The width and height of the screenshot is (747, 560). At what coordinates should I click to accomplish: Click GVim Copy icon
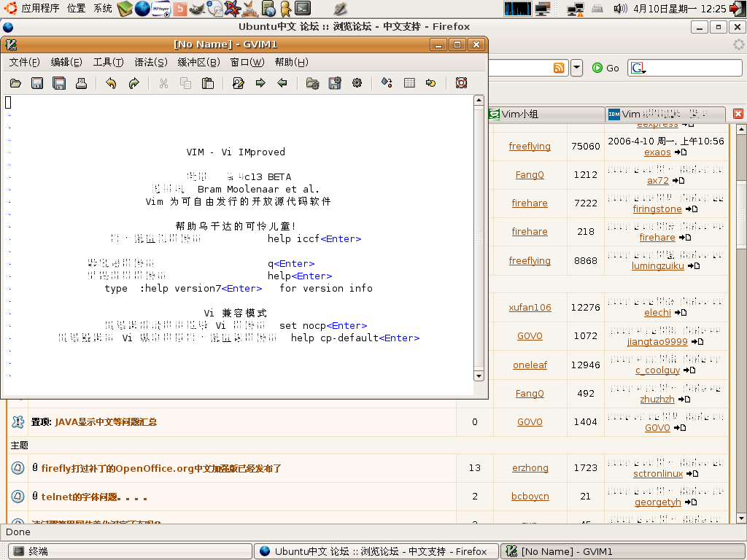[185, 83]
